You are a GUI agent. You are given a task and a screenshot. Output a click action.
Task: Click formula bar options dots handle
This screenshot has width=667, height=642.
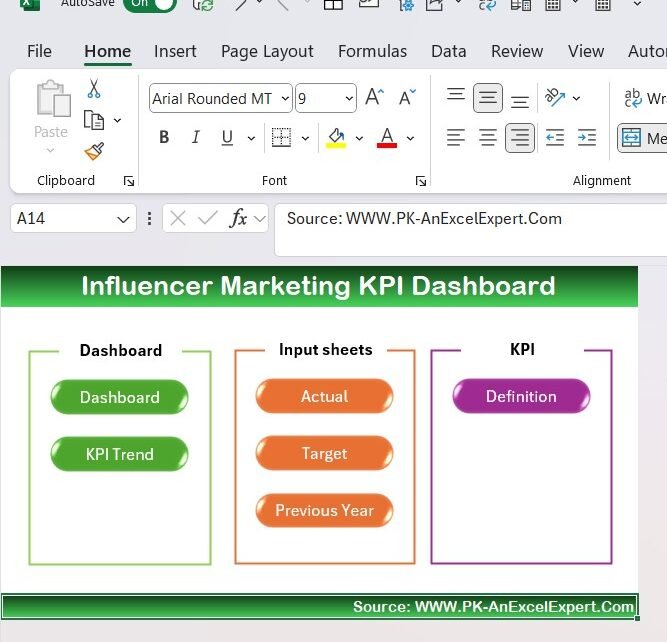click(149, 219)
